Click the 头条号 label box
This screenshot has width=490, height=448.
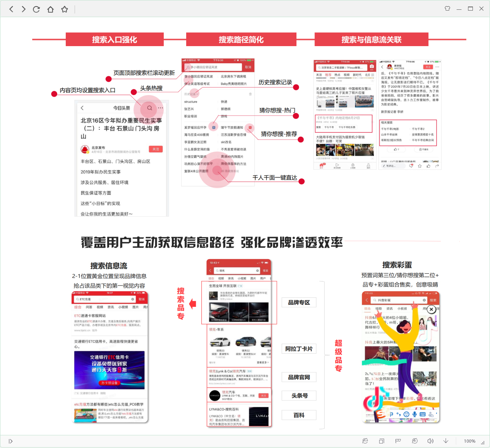pyautogui.click(x=299, y=396)
